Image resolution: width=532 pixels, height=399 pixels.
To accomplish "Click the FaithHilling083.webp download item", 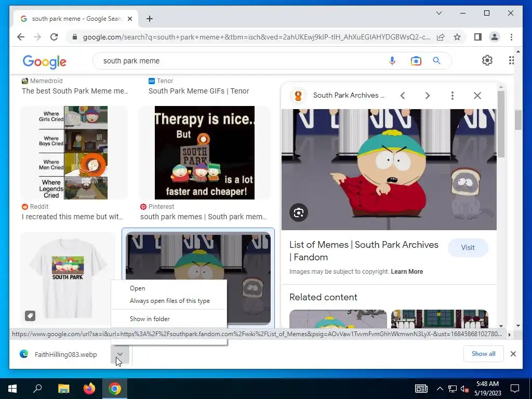I will tap(65, 354).
